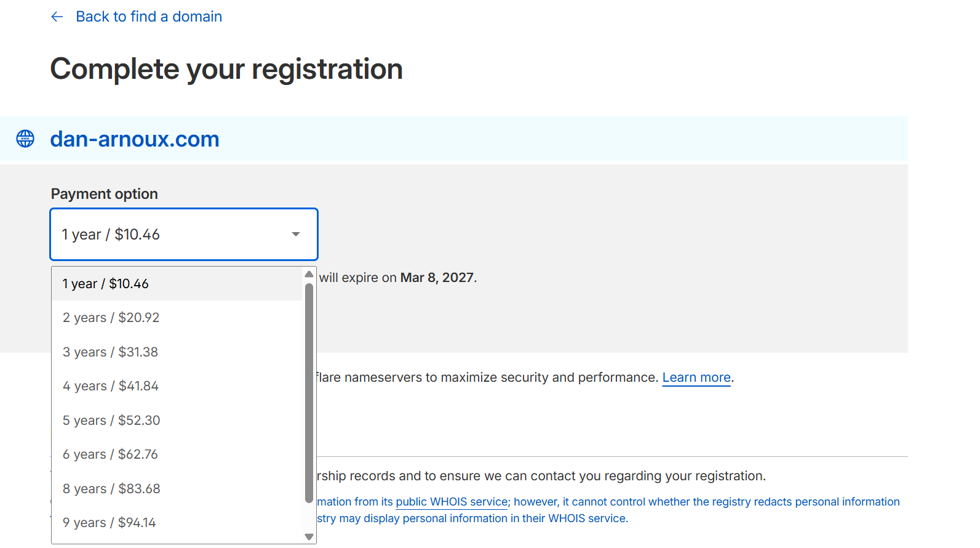Click the dan-arnoux.com domain name
Screen dimensions: 980x548
coord(135,139)
